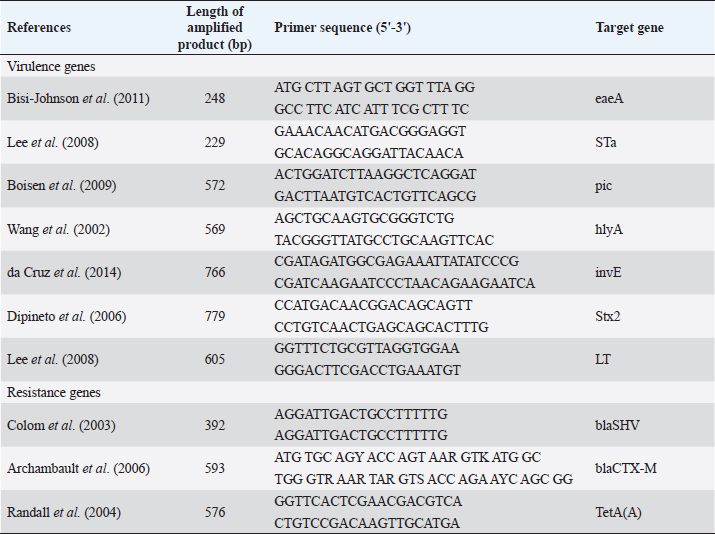Viewport: 715px width, 534px height.
Task: Select the Virulence genes section row
Action: 51,65
